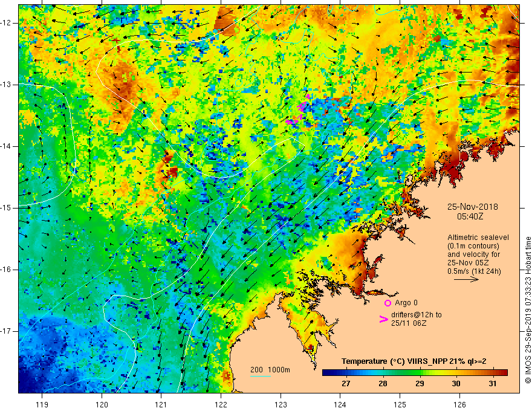Click the '25/11 06Z' legend text
This screenshot has height=411, width=532.
tap(409, 323)
